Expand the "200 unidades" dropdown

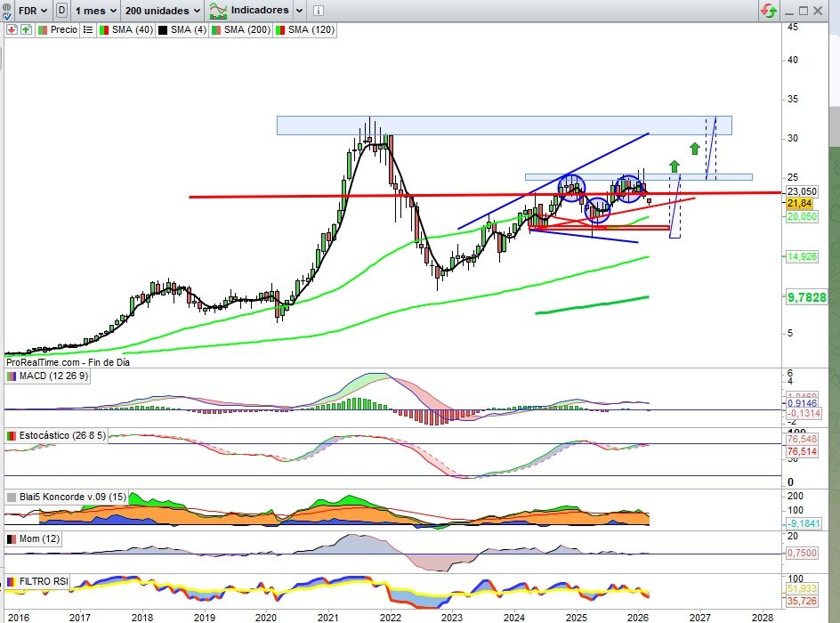(x=158, y=10)
